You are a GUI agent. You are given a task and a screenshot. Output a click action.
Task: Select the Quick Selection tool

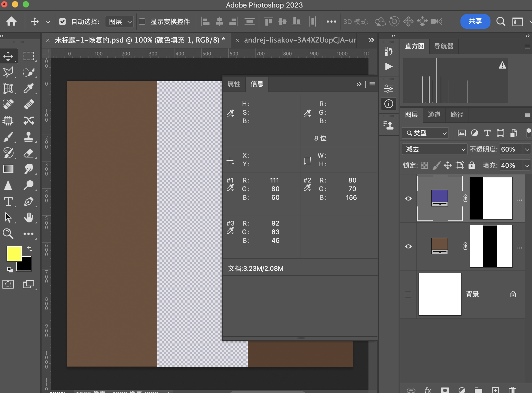(x=29, y=72)
